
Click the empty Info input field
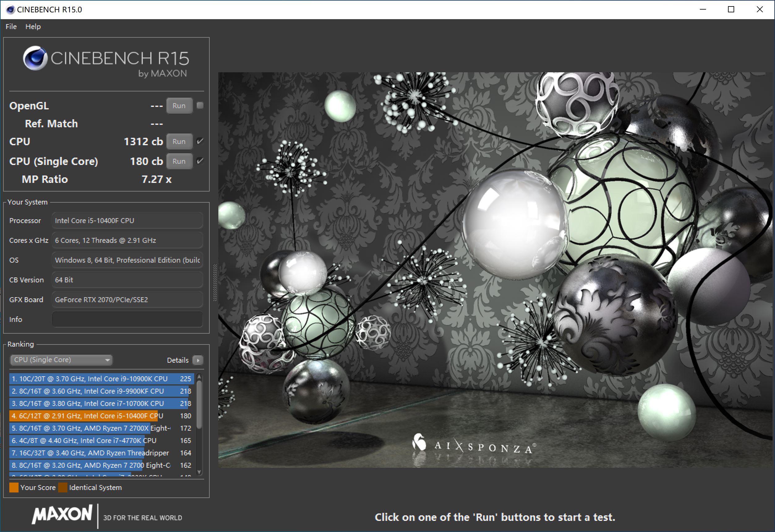click(x=127, y=319)
